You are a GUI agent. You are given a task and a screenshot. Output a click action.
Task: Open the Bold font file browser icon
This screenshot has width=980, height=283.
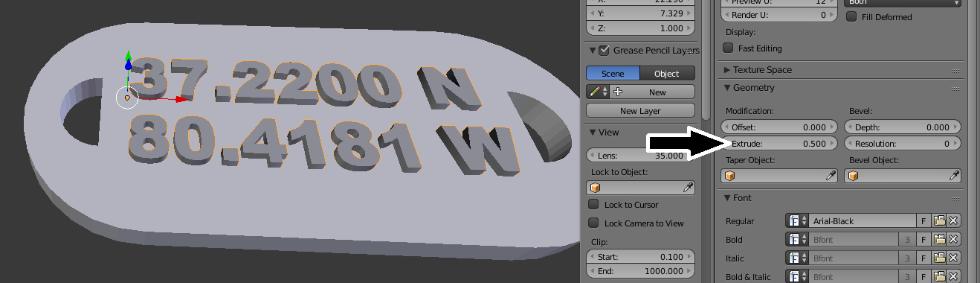pyautogui.click(x=939, y=240)
